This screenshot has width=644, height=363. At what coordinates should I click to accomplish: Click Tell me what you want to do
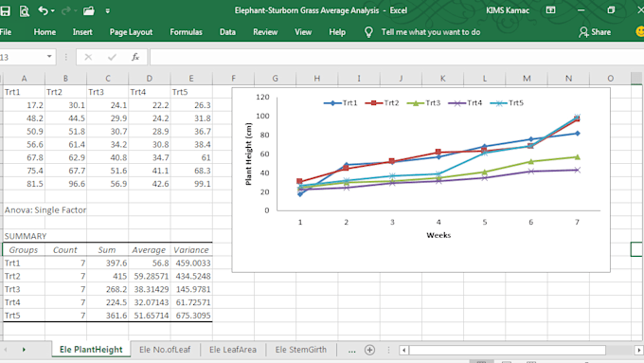431,32
